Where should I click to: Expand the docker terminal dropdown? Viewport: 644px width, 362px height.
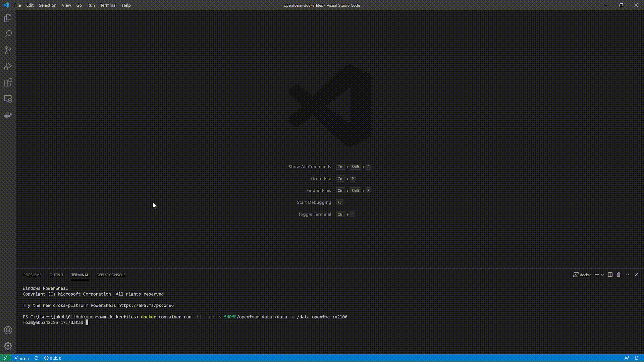[602, 275]
